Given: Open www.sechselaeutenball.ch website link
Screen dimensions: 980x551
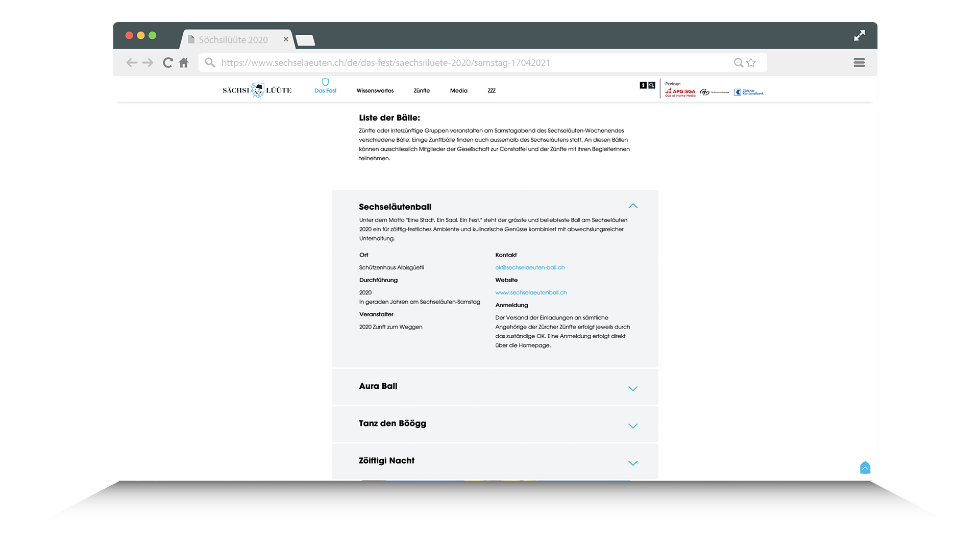Looking at the screenshot, I should [x=531, y=292].
